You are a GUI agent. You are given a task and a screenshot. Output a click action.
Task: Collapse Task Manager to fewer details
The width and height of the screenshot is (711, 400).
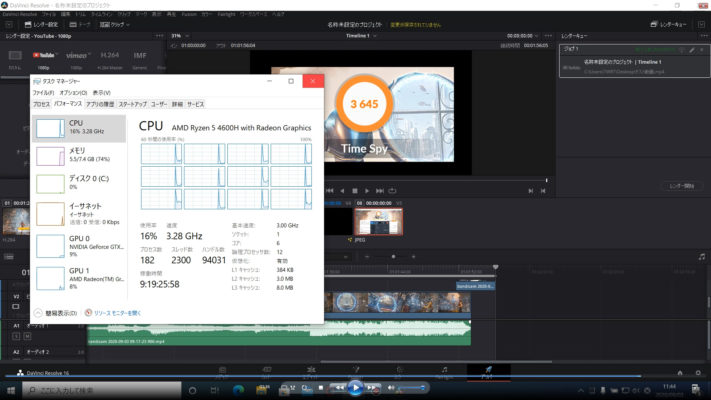click(x=55, y=313)
